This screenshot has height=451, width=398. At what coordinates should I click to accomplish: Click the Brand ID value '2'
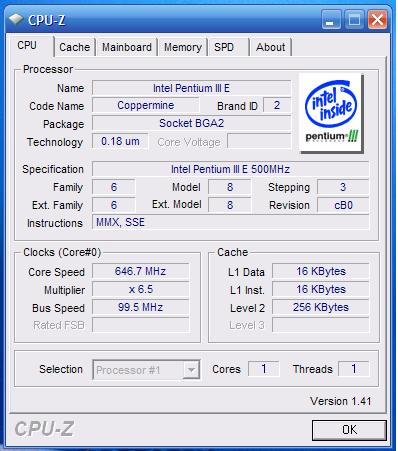point(277,105)
